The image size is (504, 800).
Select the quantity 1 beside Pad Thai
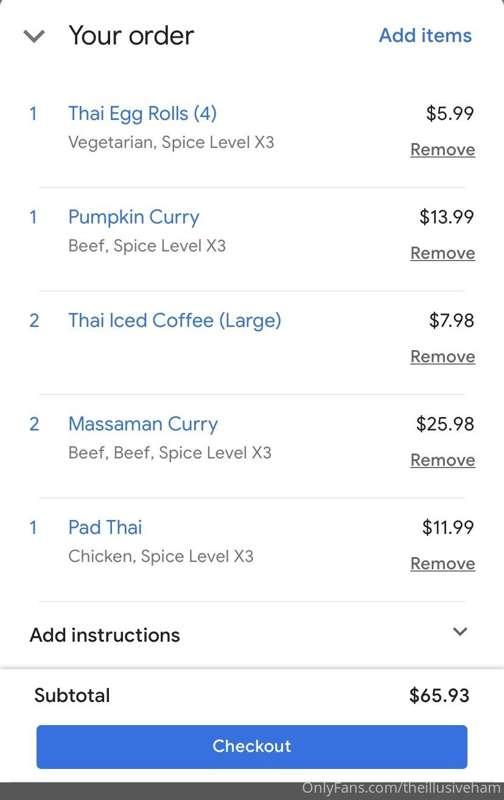click(33, 528)
